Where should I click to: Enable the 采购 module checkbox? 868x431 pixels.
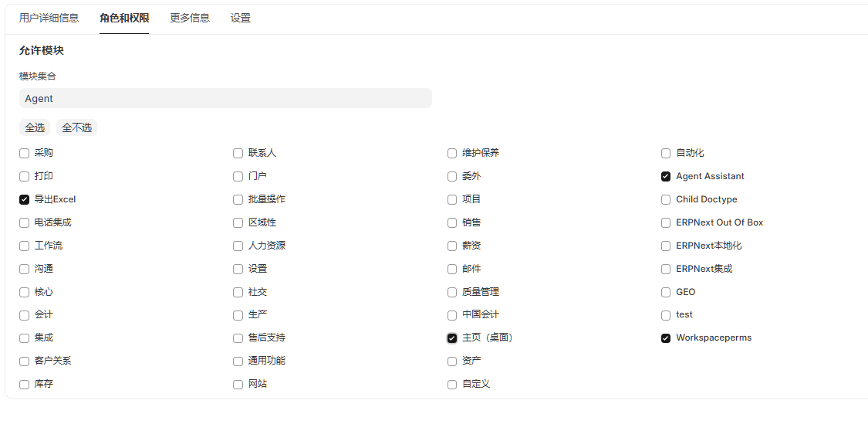tap(25, 154)
